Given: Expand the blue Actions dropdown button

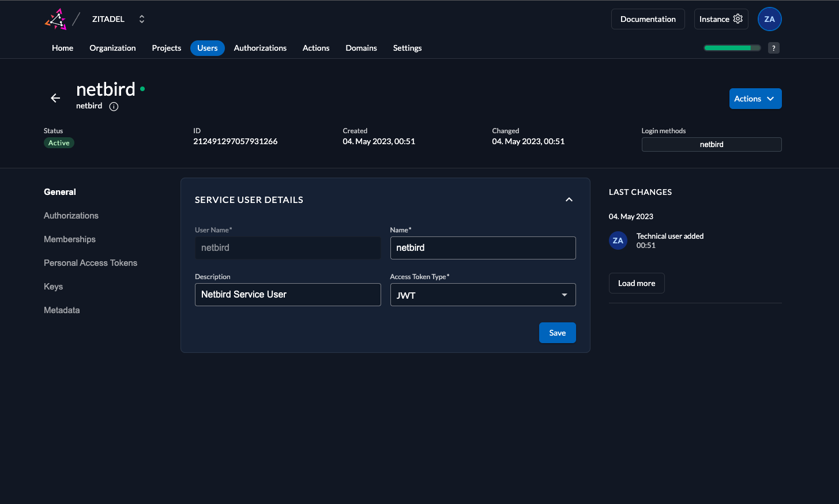Looking at the screenshot, I should [x=755, y=99].
